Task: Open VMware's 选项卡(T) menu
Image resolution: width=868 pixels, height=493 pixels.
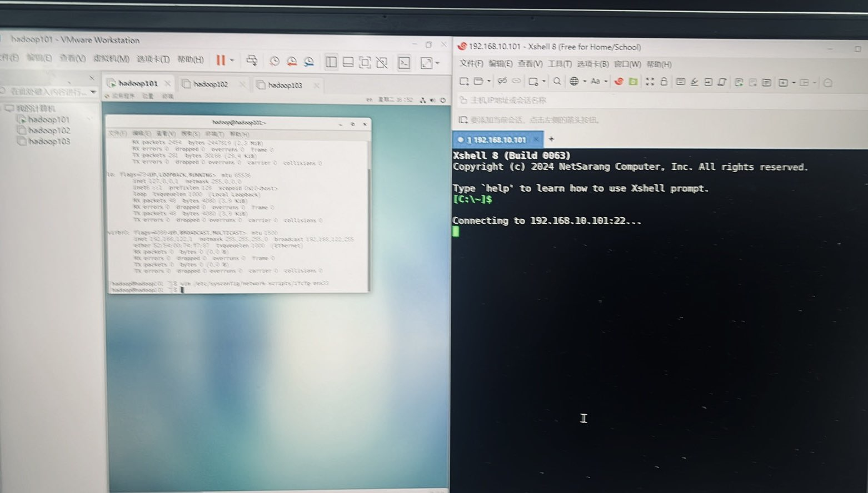Action: (153, 59)
